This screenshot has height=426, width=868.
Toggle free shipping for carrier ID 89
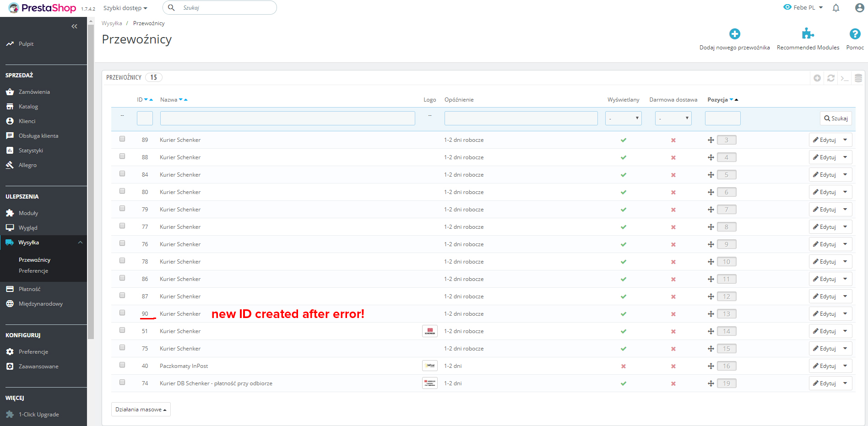click(673, 140)
